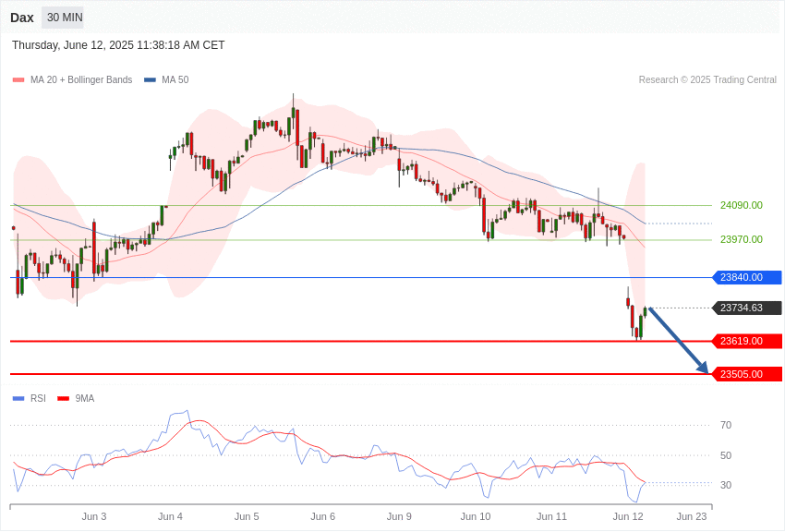Click the 30 MIN timeframe button
The width and height of the screenshot is (785, 532).
pyautogui.click(x=63, y=18)
